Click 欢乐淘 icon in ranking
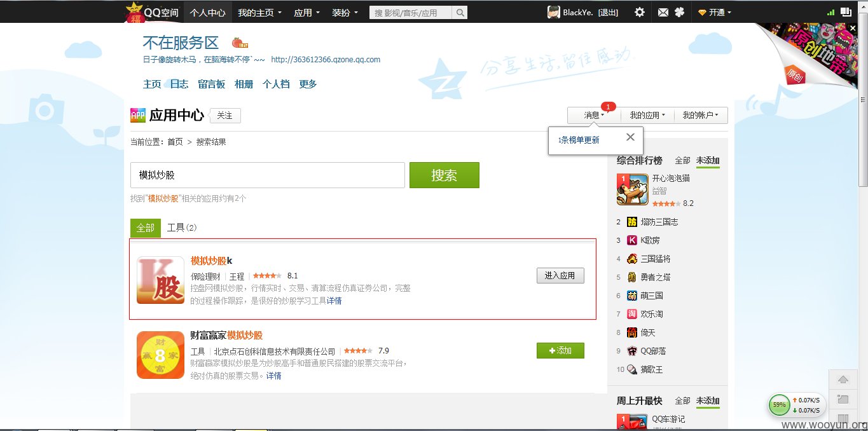 tap(632, 314)
